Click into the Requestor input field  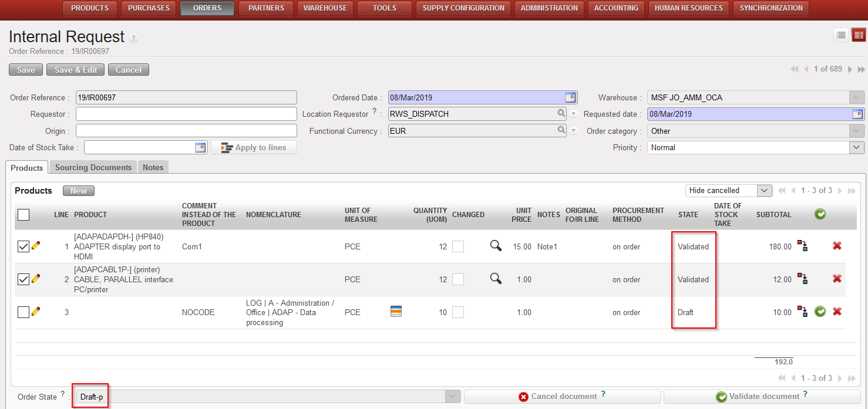pyautogui.click(x=186, y=114)
